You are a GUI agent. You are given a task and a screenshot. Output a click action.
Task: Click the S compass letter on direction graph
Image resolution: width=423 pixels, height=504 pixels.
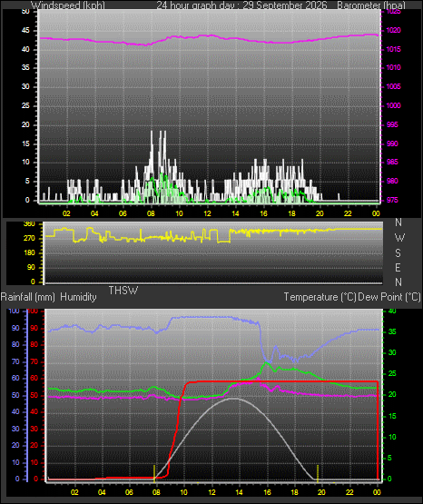click(398, 253)
